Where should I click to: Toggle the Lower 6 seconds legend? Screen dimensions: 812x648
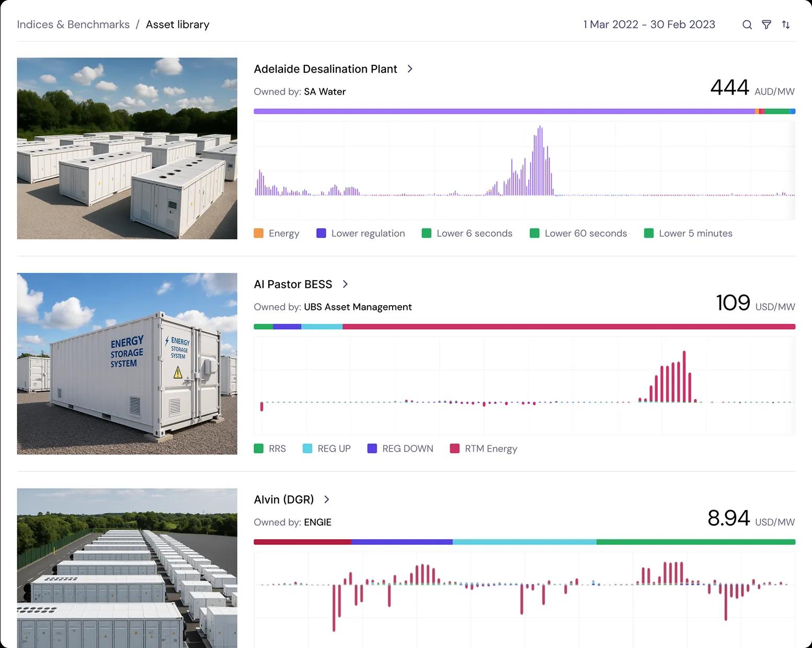(x=467, y=234)
